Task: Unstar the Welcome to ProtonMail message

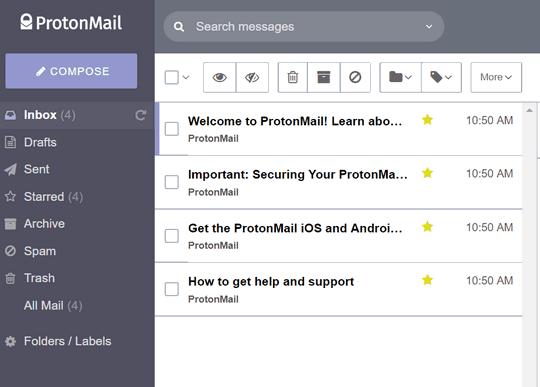Action: (x=427, y=120)
